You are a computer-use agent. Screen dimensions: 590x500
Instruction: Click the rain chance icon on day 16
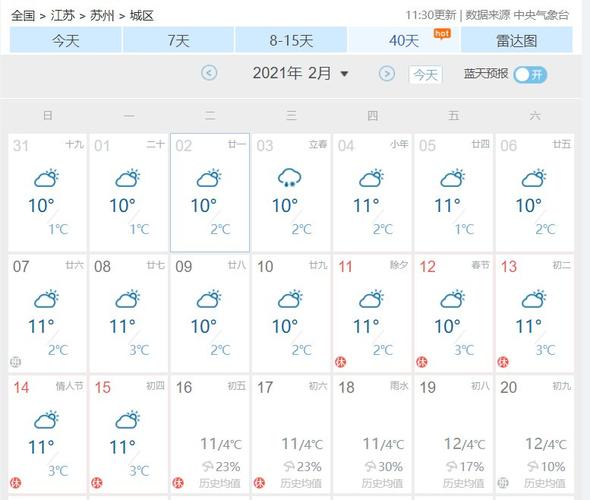[208, 467]
